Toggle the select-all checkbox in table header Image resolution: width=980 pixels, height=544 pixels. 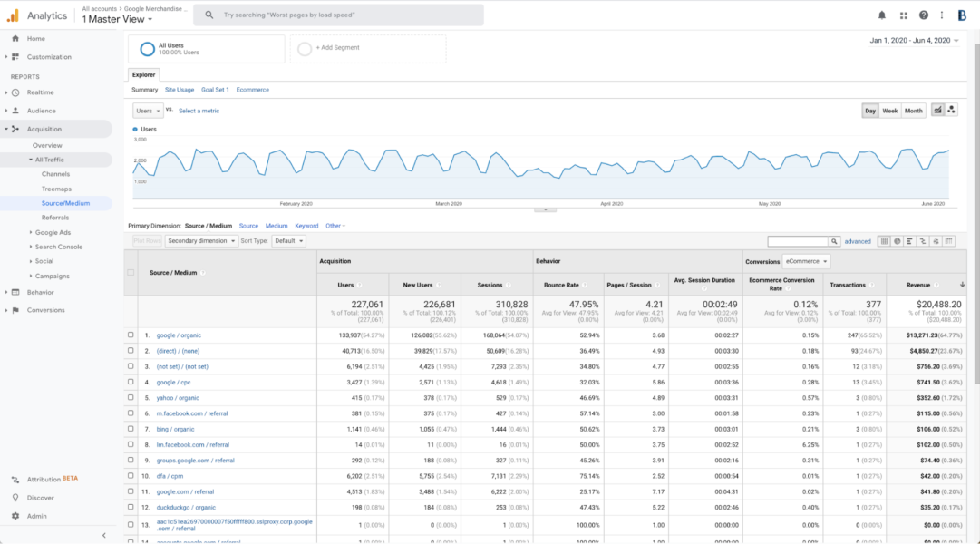(x=131, y=273)
